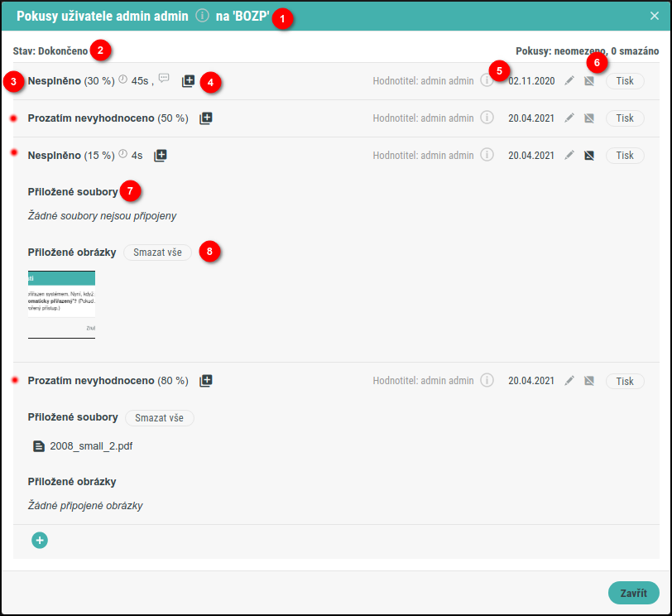Click Smazat vše next to Přiložené obrázky
Screen dimensions: 672x616
click(x=157, y=253)
